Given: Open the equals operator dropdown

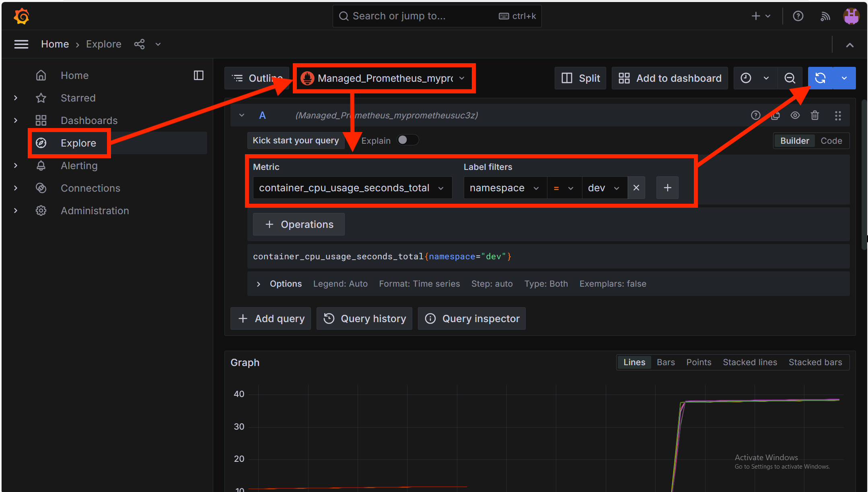Looking at the screenshot, I should [x=564, y=188].
